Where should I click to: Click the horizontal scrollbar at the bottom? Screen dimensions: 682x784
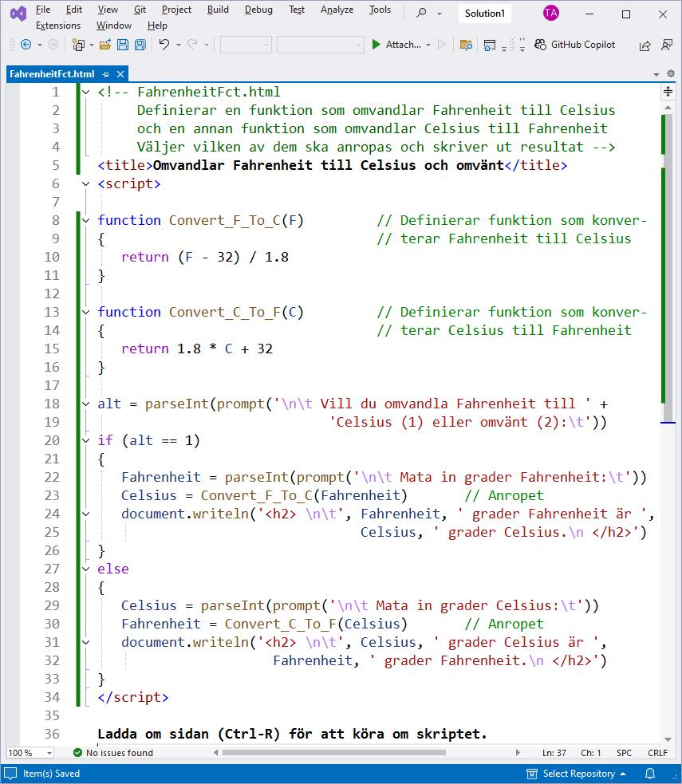coord(319,752)
